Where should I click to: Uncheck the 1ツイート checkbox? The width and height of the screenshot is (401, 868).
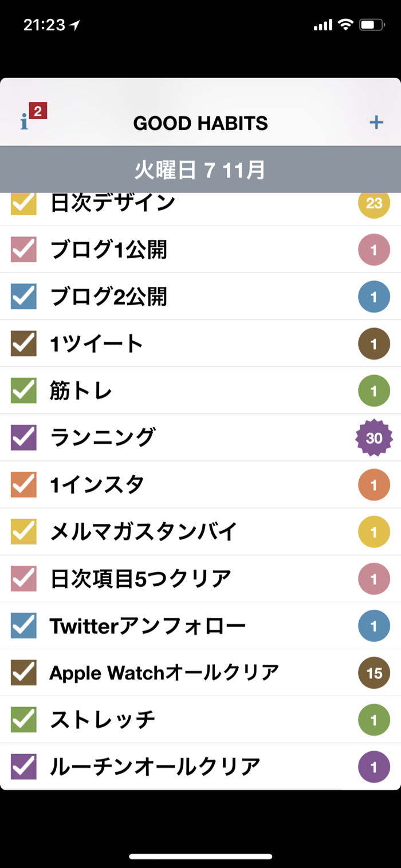[23, 344]
